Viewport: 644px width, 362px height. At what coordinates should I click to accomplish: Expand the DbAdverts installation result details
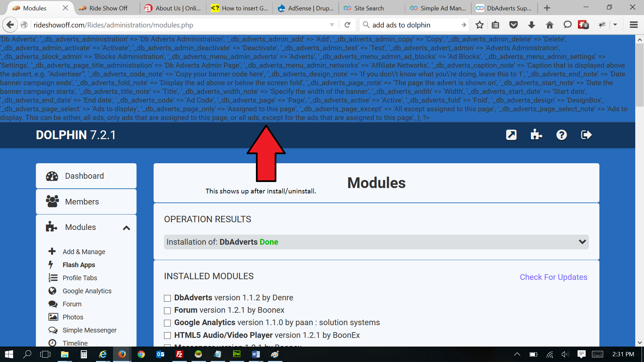pos(582,242)
